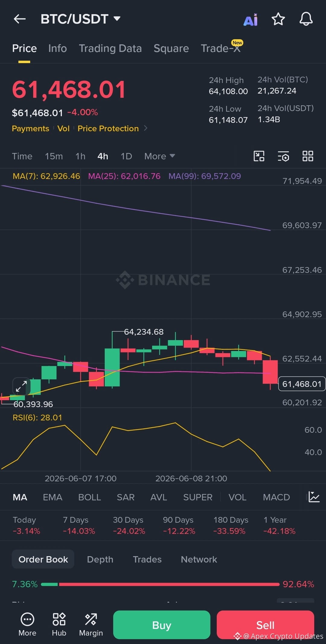Tap the bid/ask ratio bar
Viewport: 326px width, 644px height.
[160, 584]
